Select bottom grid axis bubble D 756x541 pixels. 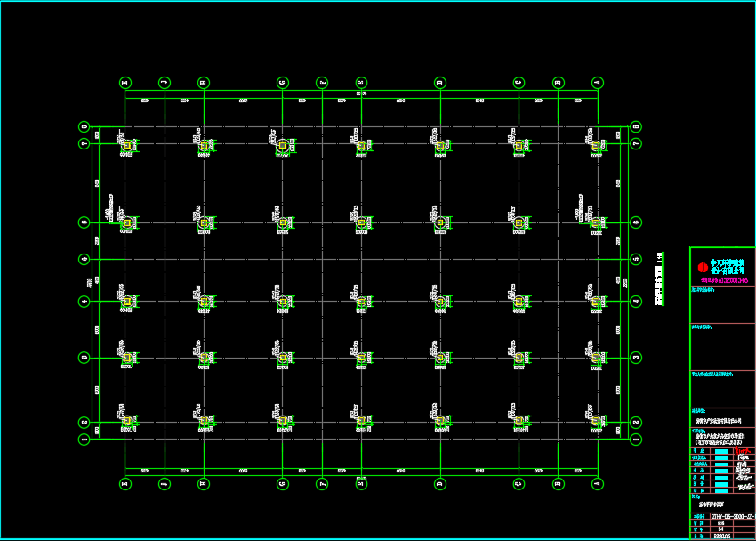[x=439, y=484]
